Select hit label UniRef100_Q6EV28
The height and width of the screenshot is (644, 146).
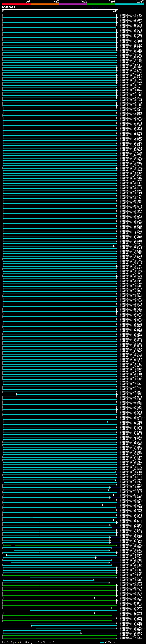(131, 324)
